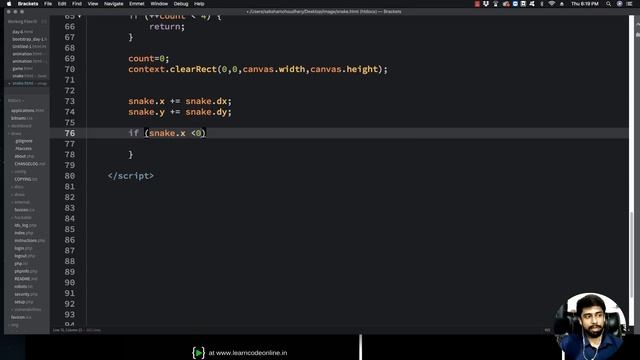Image resolution: width=640 pixels, height=360 pixels.
Task: Open the File menu
Action: coord(48,4)
